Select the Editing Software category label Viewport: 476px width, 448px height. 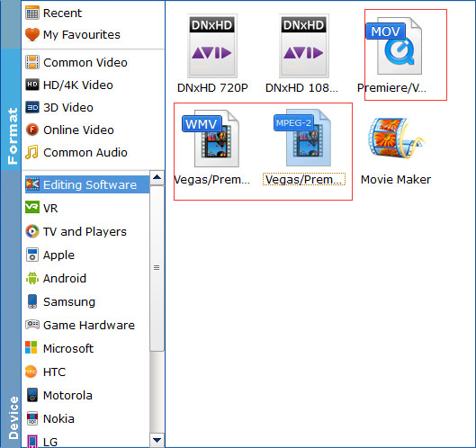90,184
